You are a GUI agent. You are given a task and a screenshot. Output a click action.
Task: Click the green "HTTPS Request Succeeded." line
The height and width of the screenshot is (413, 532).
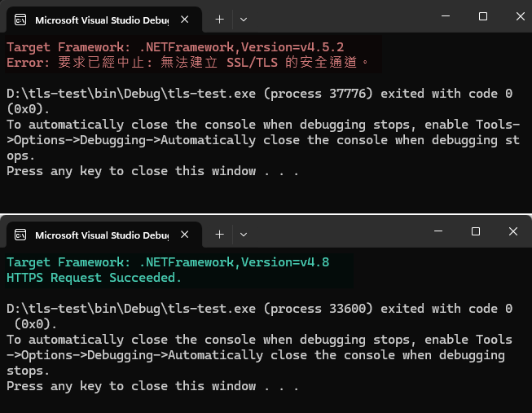(94, 278)
